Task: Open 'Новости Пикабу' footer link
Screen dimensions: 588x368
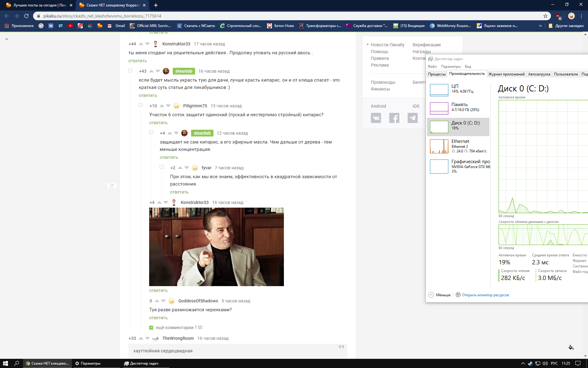Action: pyautogui.click(x=387, y=45)
